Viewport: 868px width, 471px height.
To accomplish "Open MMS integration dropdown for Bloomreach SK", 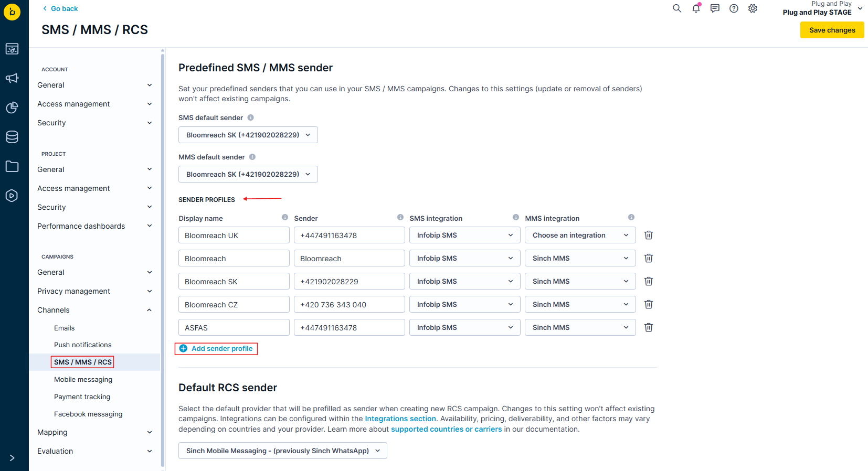I will (580, 281).
